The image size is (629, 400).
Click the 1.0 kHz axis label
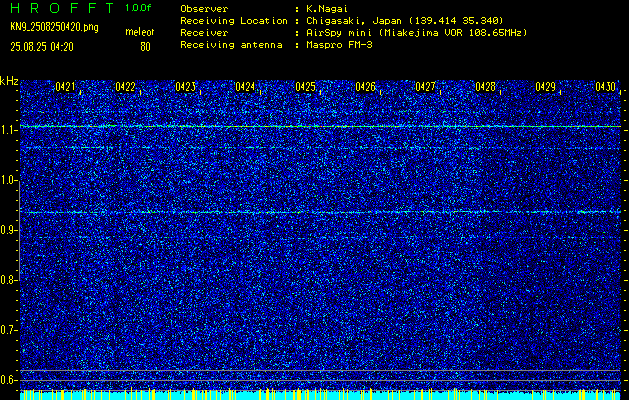(8, 181)
